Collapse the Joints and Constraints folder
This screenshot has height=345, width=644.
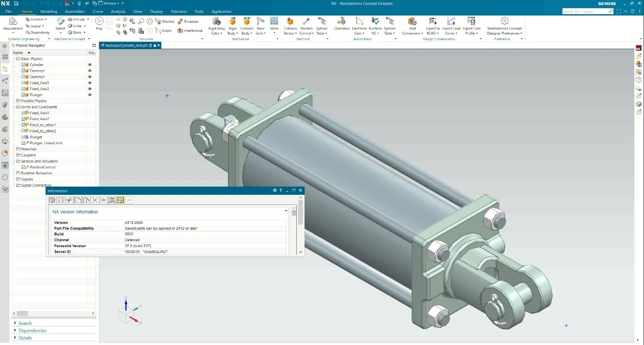tap(14, 107)
